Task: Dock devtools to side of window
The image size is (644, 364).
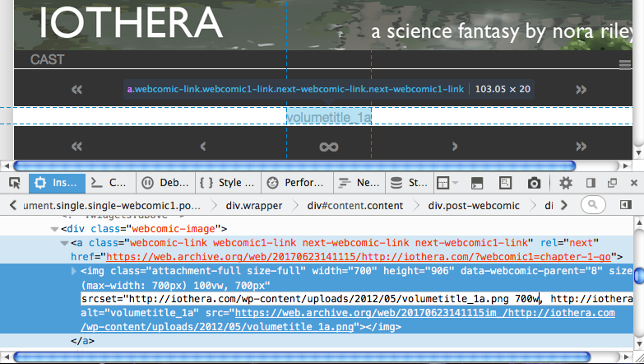Action: [x=590, y=183]
